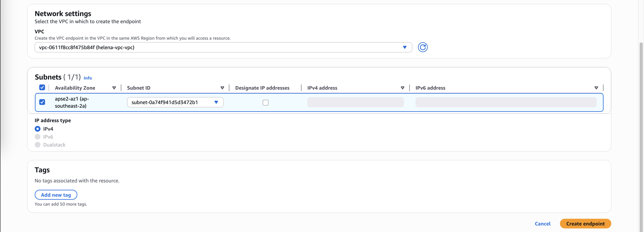The height and width of the screenshot is (232, 644).
Task: Select the IPv4 address type radio
Action: [37, 129]
